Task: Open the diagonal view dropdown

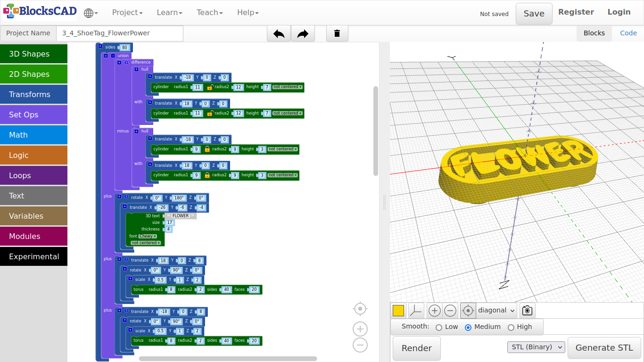Action: pos(497,311)
